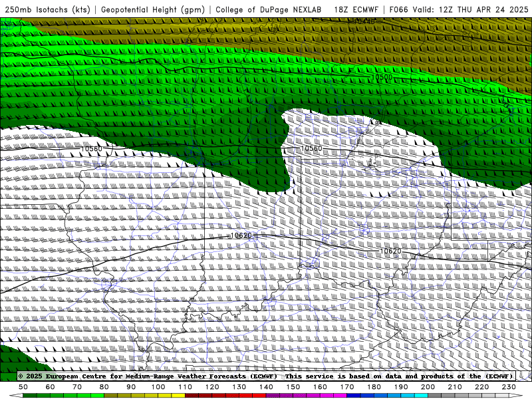Click the bright red swatch in the colorbar
The height and width of the screenshot is (399, 532).
coord(259,396)
